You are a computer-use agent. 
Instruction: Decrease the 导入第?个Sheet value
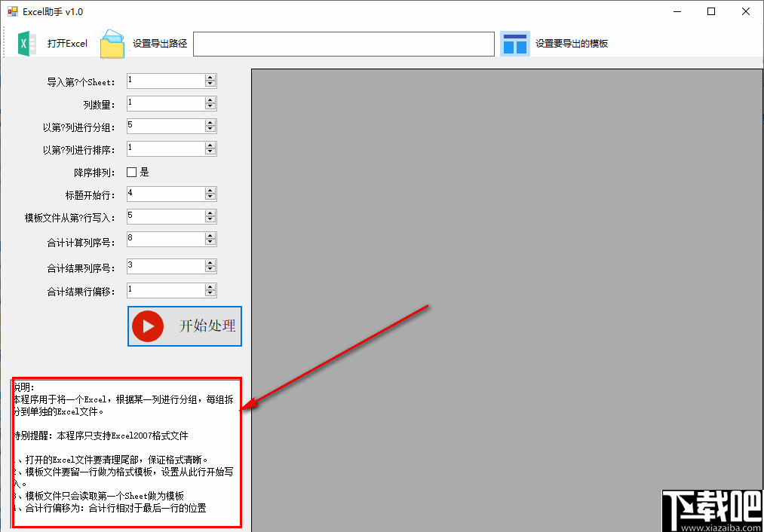pos(210,84)
